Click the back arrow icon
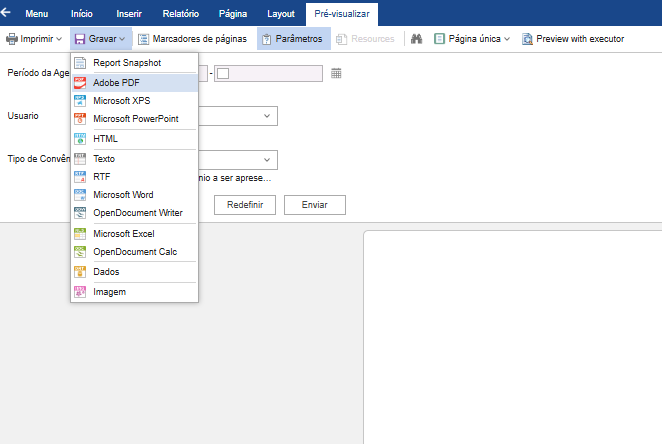The image size is (662, 444). (x=6, y=12)
